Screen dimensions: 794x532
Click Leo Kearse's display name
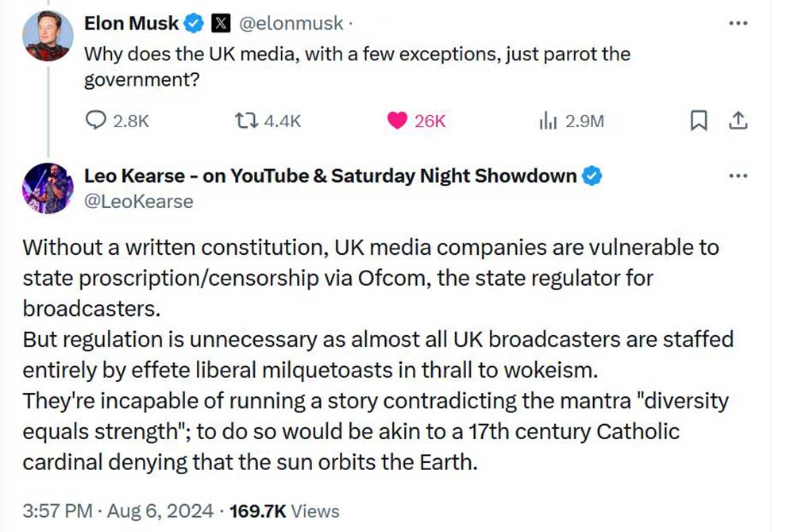pyautogui.click(x=330, y=176)
